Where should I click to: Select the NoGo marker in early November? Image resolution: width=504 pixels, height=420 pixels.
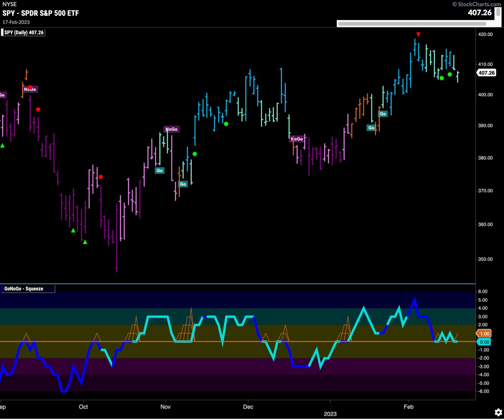(x=171, y=129)
